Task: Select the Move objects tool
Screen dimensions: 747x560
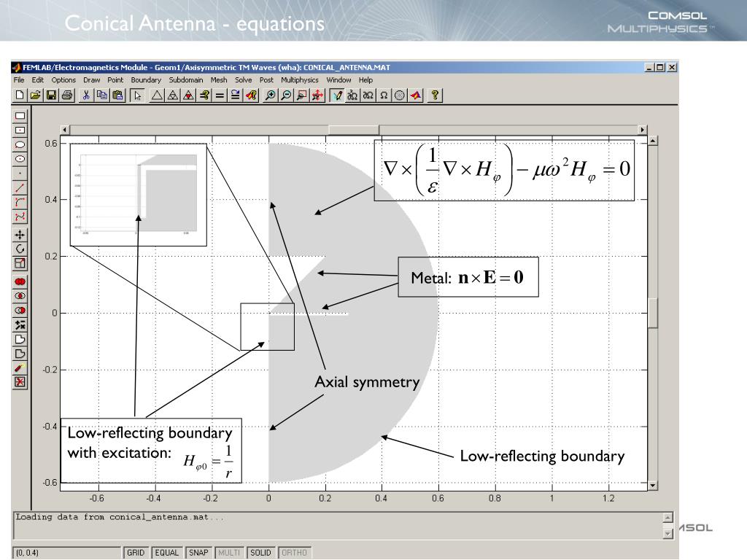Action: [20, 235]
